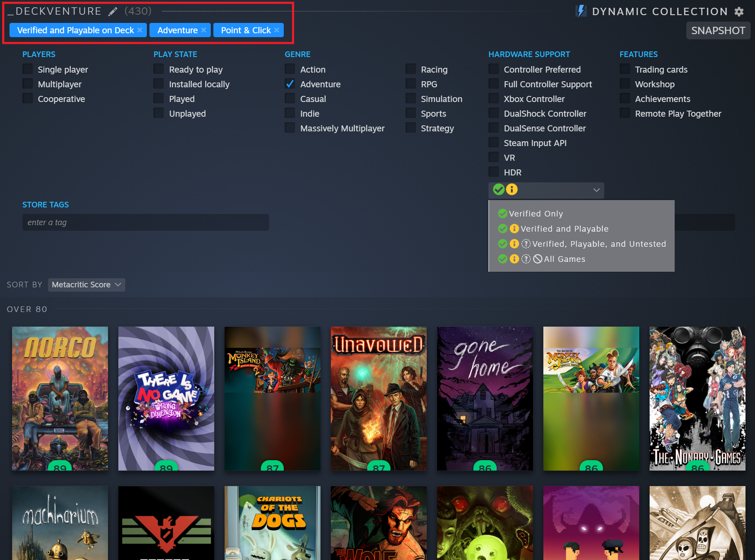
Task: Remove the Point & Click filter tag
Action: 276,30
